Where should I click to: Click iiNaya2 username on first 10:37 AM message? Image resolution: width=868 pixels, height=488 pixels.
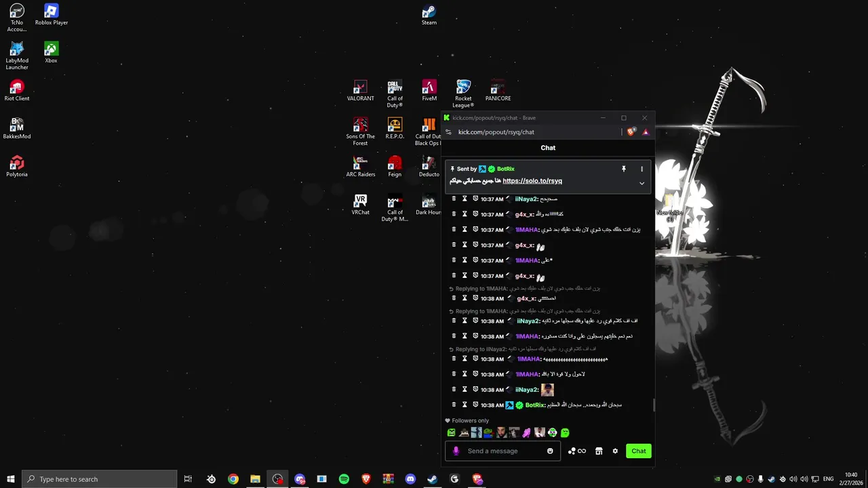tap(527, 199)
